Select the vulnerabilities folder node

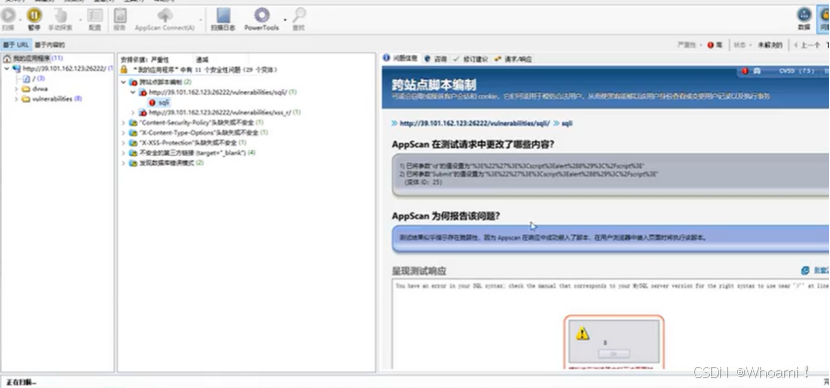(52, 99)
